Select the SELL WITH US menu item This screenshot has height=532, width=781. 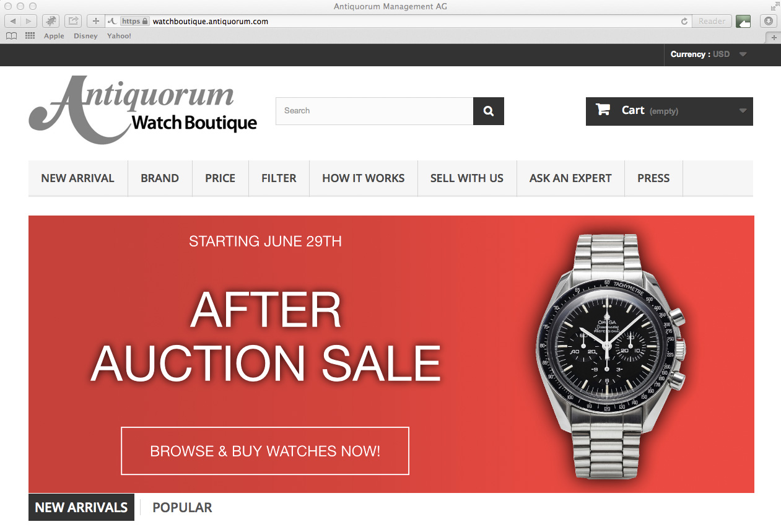pos(467,178)
